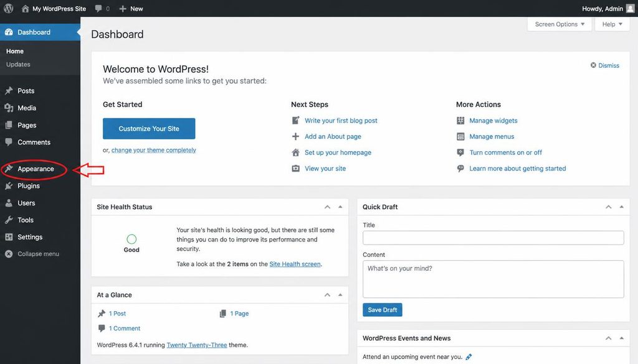The width and height of the screenshot is (638, 364).
Task: Click the Dismiss X circle icon
Action: click(593, 65)
